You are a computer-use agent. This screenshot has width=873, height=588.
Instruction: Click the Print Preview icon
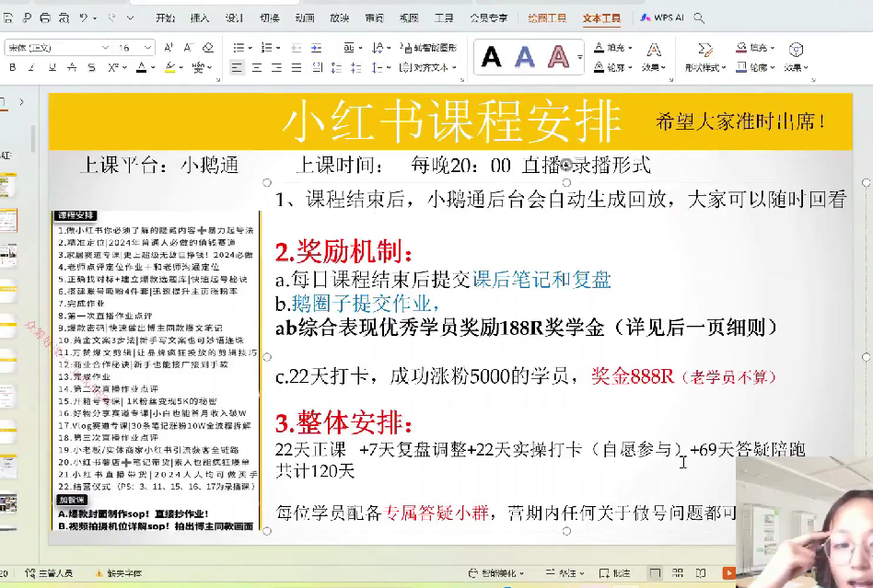[64, 17]
